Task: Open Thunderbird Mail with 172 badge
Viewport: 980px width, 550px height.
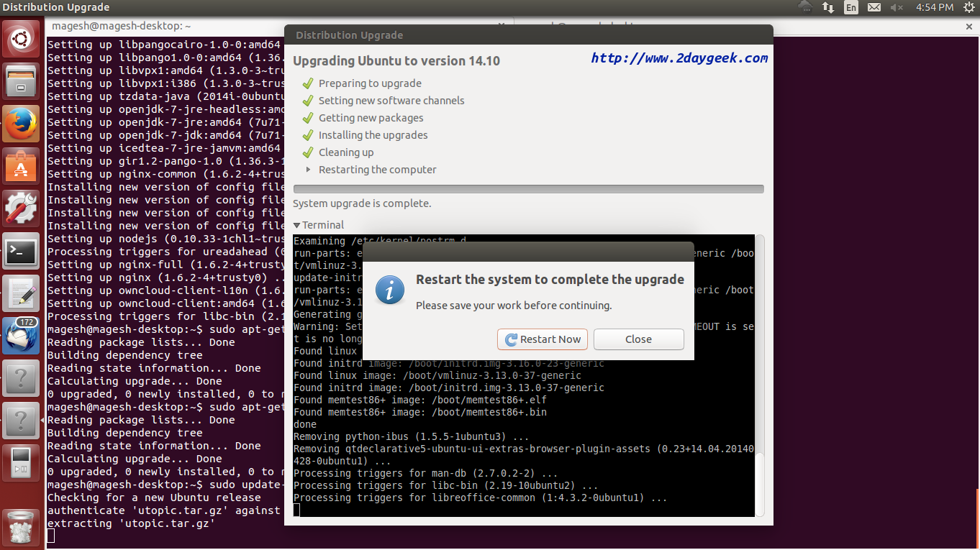Action: point(22,336)
